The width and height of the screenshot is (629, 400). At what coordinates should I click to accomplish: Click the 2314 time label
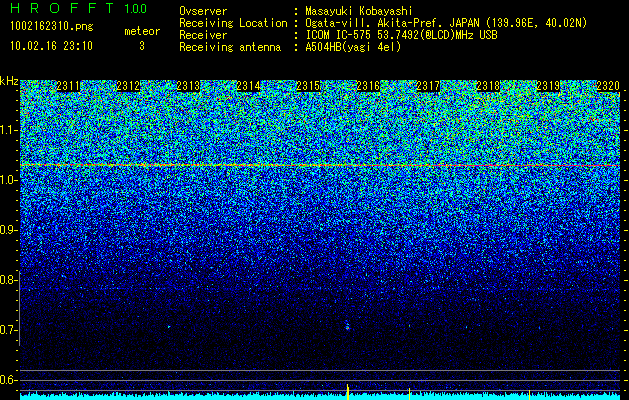click(248, 86)
